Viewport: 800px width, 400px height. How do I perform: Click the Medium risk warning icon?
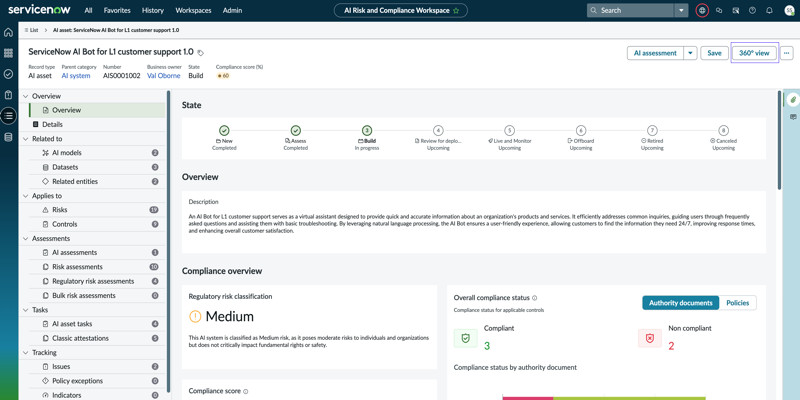[x=195, y=316]
